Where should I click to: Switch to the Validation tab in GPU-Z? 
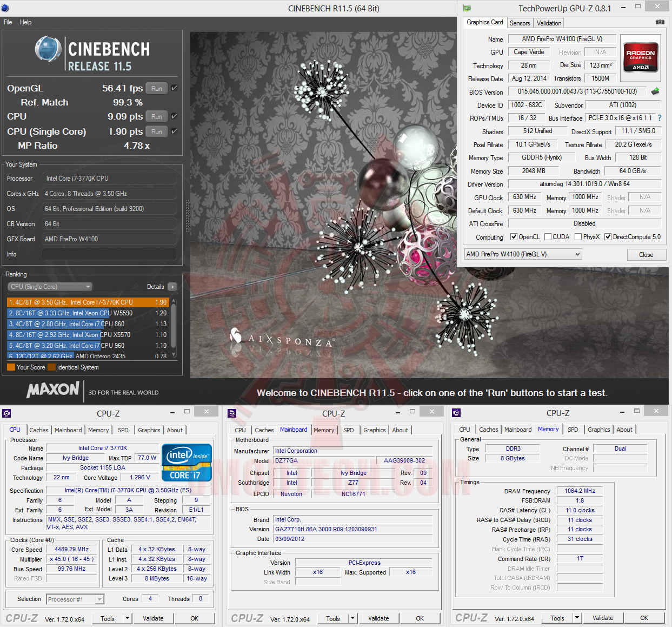549,23
